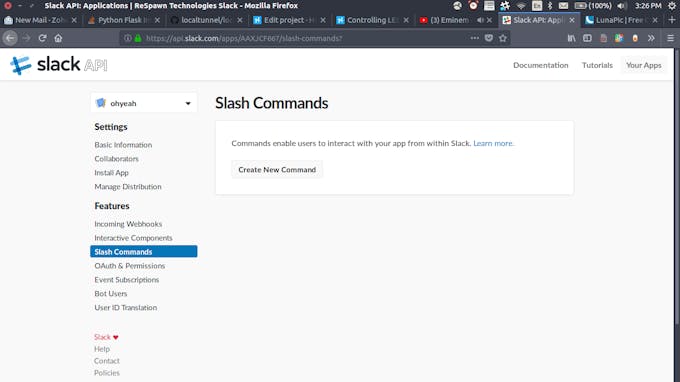Open Collaborators settings
This screenshot has width=680, height=382.
(x=116, y=159)
